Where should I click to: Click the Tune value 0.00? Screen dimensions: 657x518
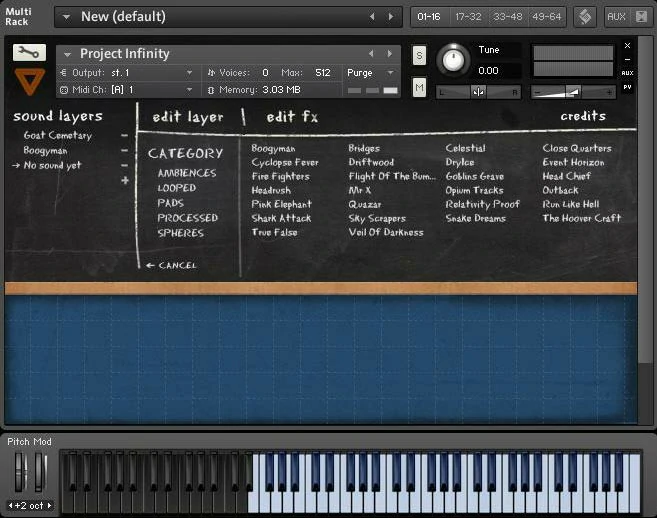point(488,70)
